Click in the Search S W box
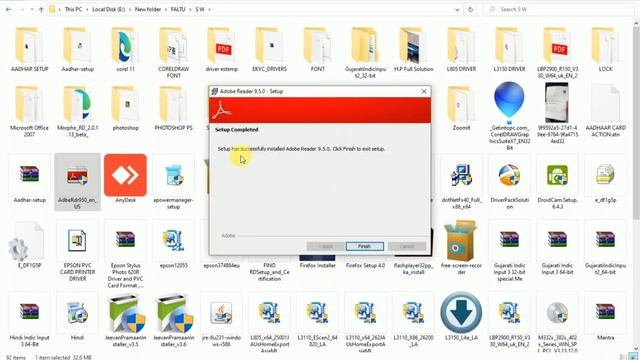The width and height of the screenshot is (640, 360). tap(559, 9)
